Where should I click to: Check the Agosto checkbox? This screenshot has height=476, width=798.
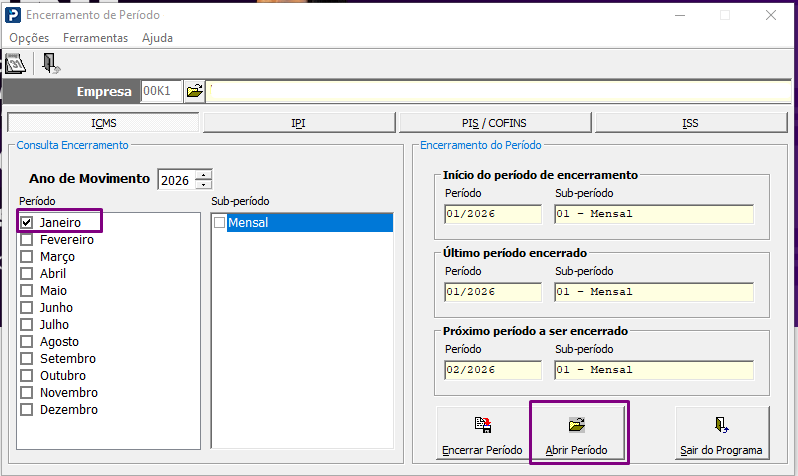tap(27, 342)
